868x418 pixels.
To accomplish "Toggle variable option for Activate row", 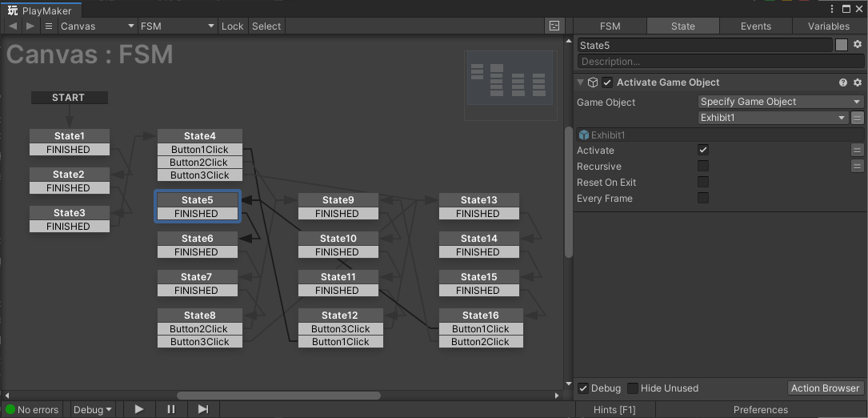I will 857,151.
